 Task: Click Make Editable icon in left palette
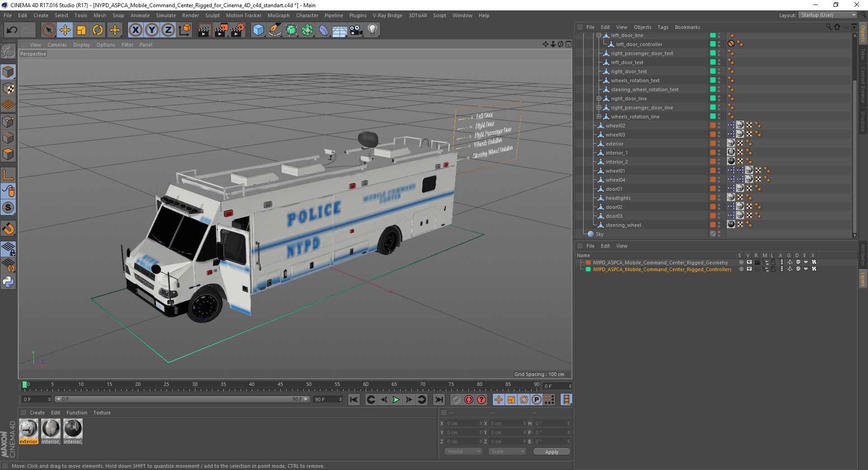[8, 52]
